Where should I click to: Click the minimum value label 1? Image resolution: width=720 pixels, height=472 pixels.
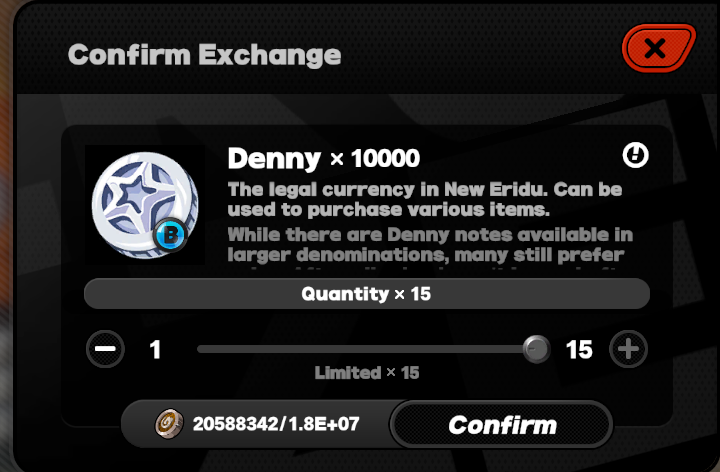(x=155, y=349)
